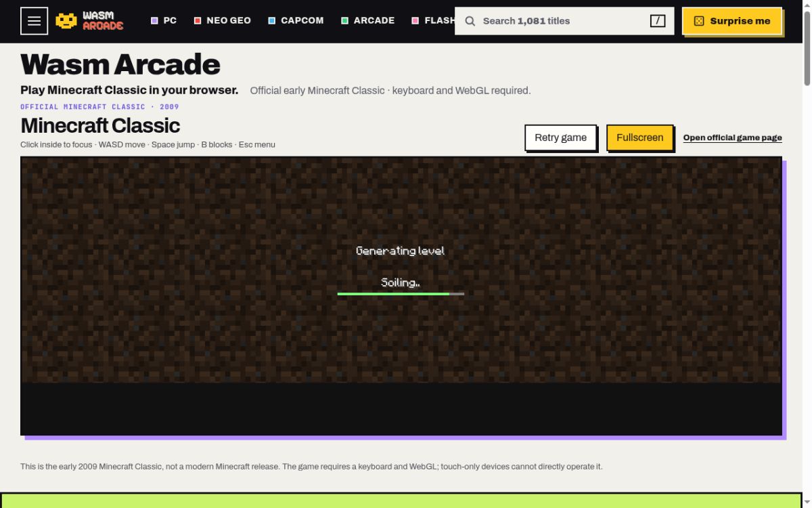Click the early 2009 Minecraft disclaimer text
Screen dimensions: 812x508
coord(311,467)
